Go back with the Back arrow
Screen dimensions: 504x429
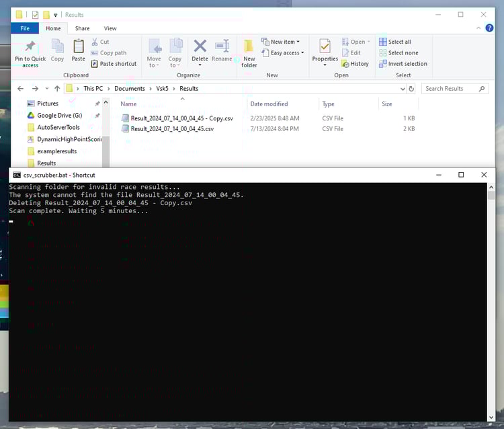[21, 89]
